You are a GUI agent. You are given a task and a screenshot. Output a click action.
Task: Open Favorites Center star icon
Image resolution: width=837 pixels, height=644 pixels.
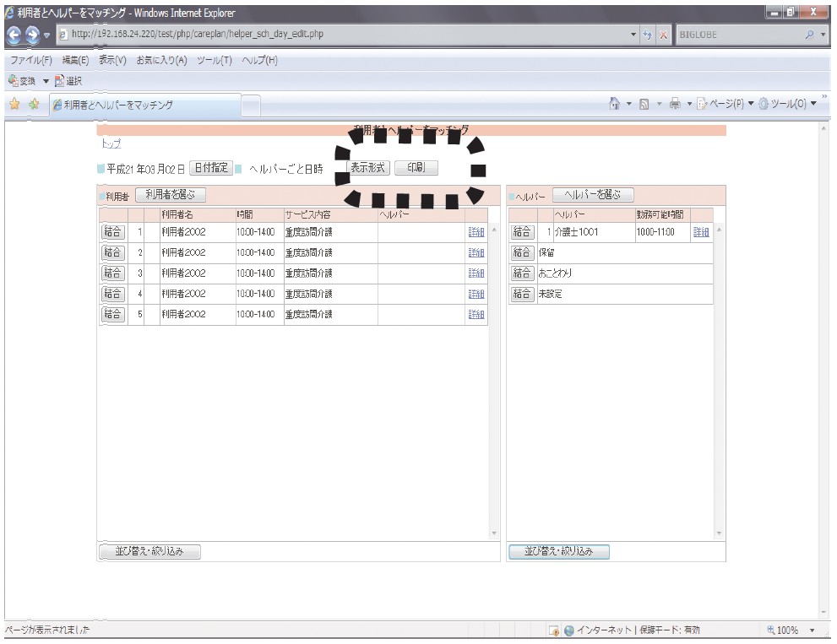point(14,104)
